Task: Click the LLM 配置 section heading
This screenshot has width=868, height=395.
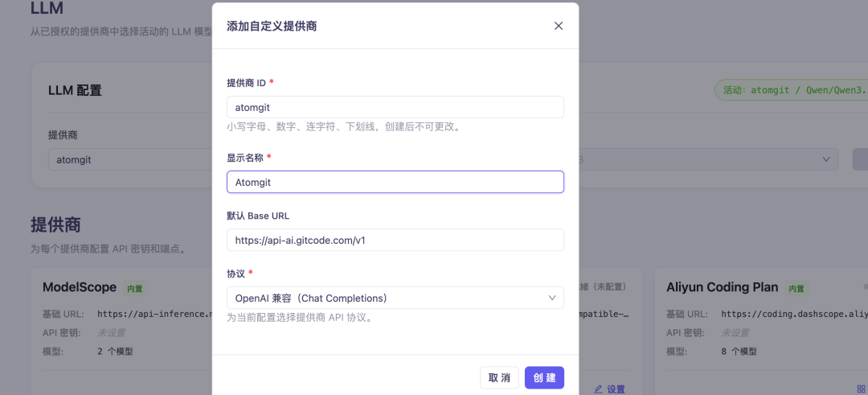Action: 75,91
